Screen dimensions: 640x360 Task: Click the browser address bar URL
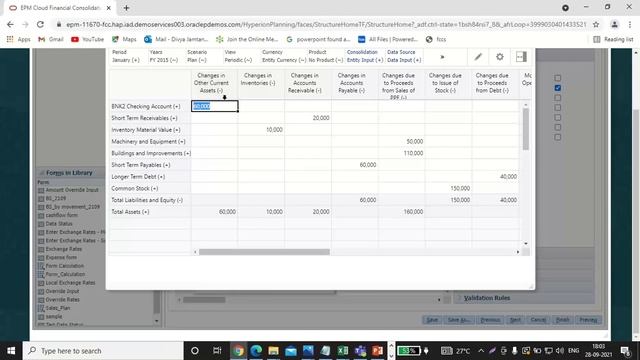[326, 24]
